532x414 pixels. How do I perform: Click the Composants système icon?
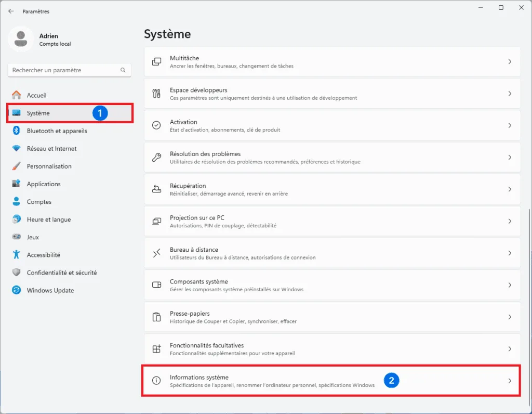(x=156, y=285)
